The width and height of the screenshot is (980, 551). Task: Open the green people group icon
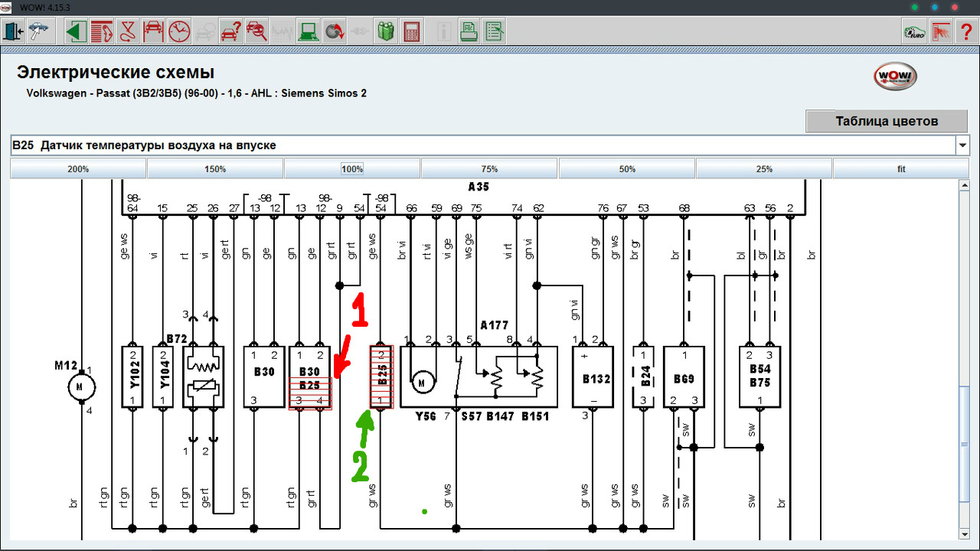tap(387, 32)
